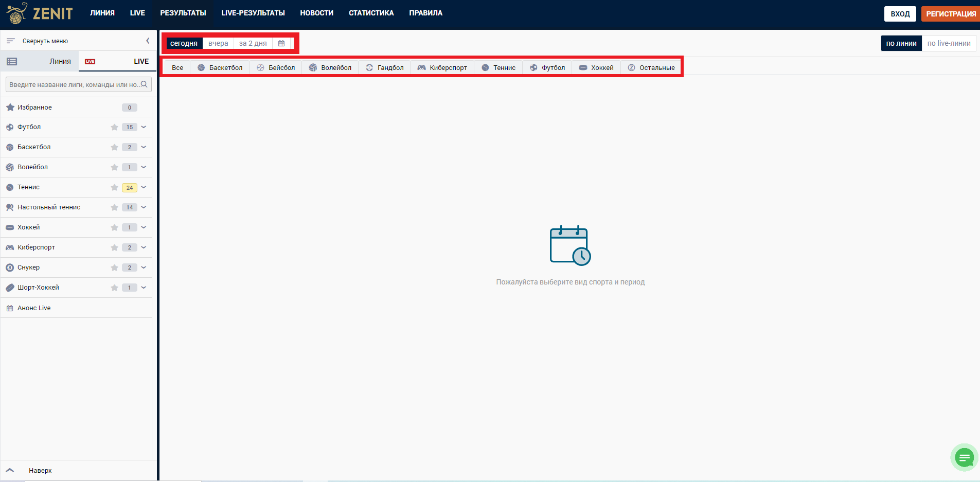This screenshot has height=482, width=980.
Task: Open the calendar date picker icon
Action: pos(281,43)
